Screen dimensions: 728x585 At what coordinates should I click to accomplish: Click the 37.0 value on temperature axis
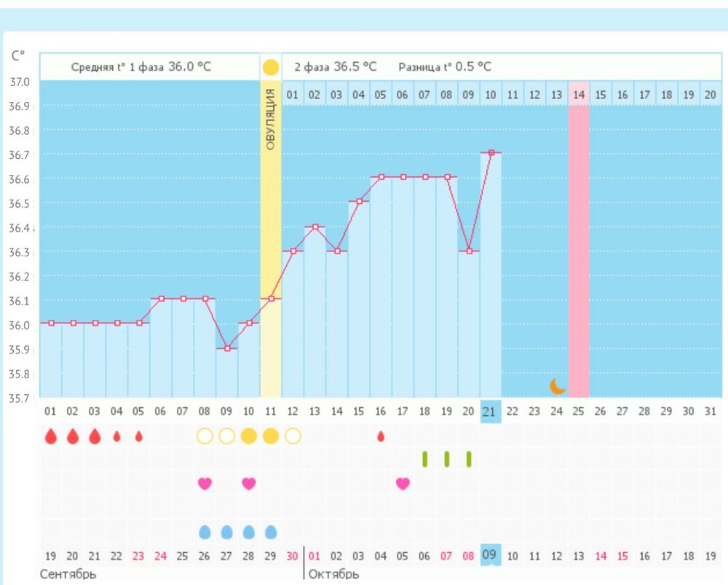20,82
